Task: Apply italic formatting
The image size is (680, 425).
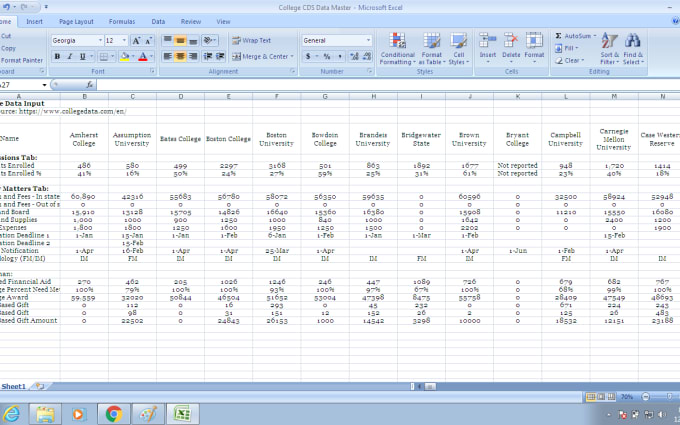Action: (69, 56)
